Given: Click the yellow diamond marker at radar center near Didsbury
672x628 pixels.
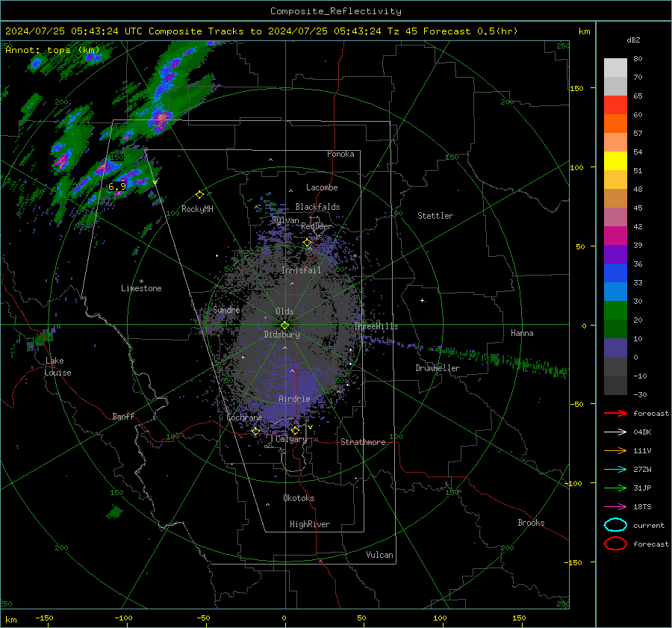Looking at the screenshot, I should click(284, 326).
